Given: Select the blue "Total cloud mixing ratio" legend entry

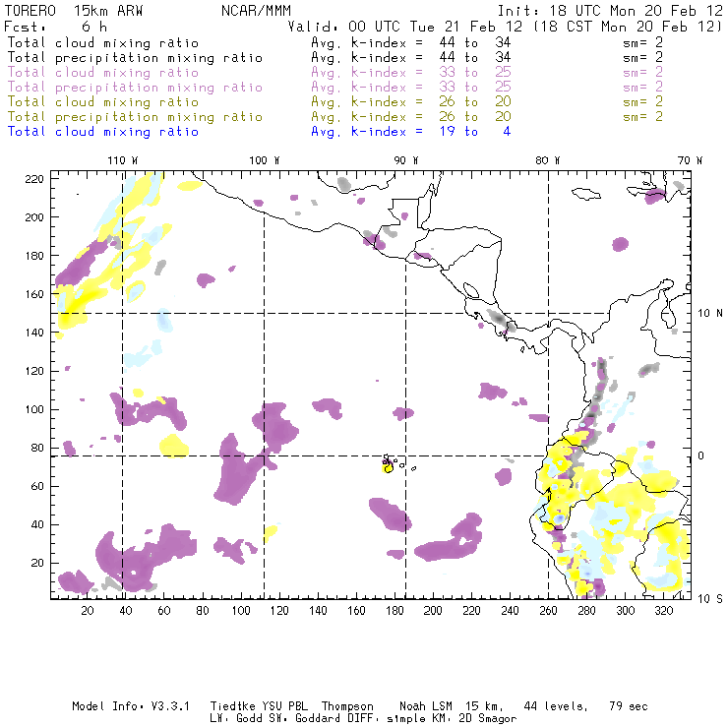Looking at the screenshot, I should (x=102, y=132).
